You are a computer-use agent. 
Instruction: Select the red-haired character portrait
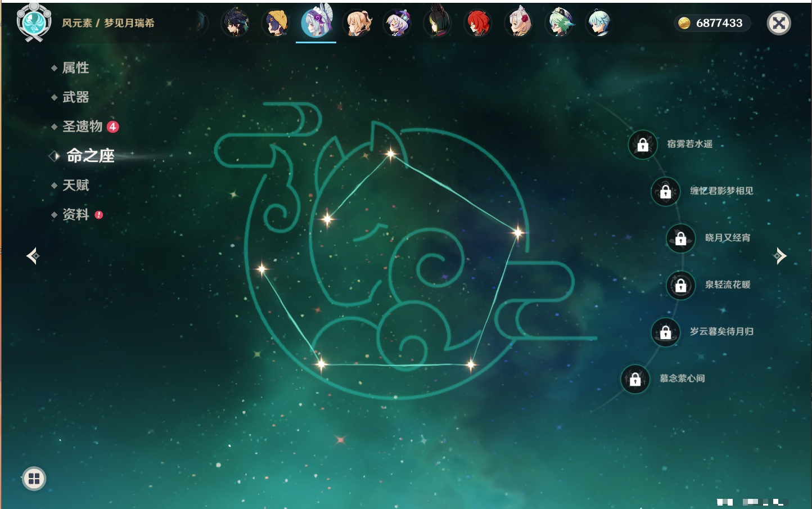point(477,24)
